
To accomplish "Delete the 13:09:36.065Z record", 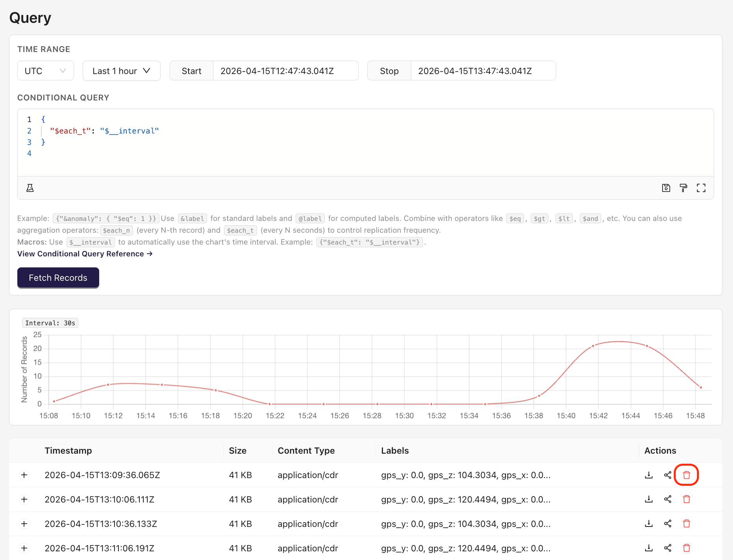I will pos(687,475).
